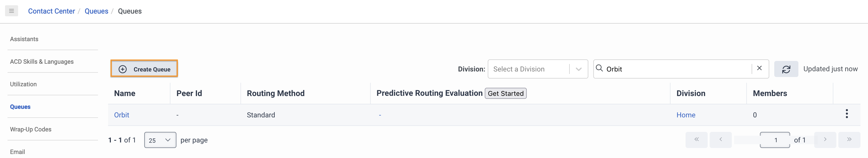Select Wrap-Up Codes in the sidebar
This screenshot has width=868, height=158.
point(31,129)
